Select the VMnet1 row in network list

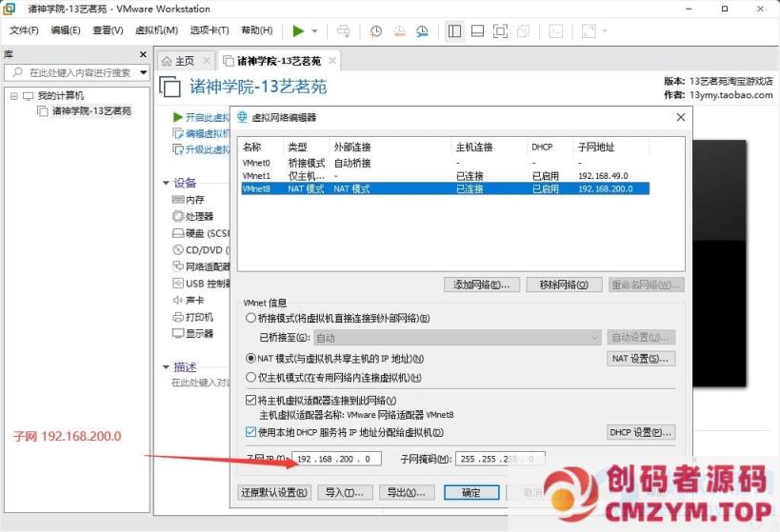coord(445,175)
